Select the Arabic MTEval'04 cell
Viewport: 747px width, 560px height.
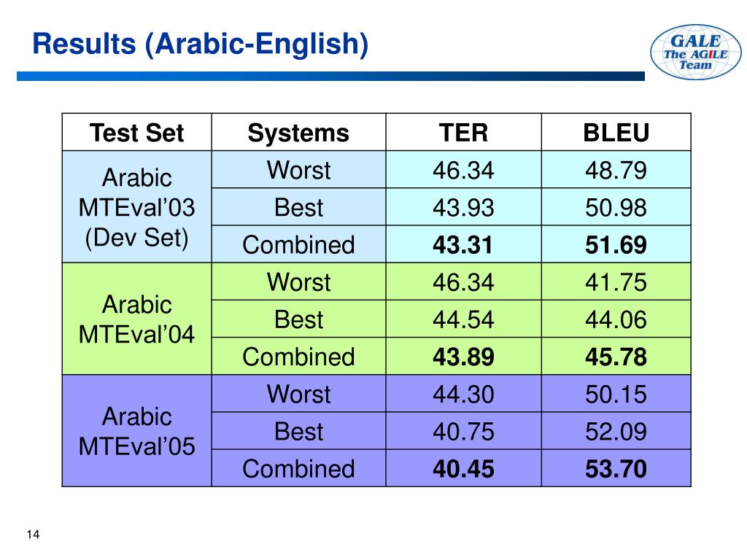(136, 319)
